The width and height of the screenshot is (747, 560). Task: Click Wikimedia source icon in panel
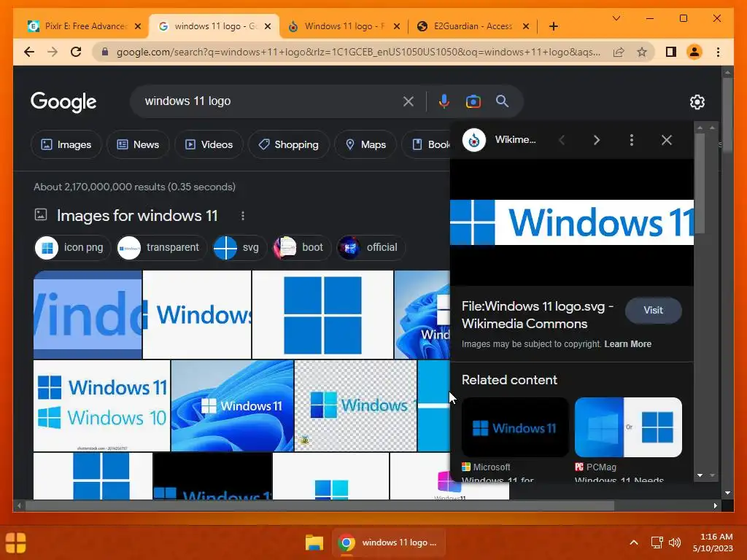click(474, 140)
